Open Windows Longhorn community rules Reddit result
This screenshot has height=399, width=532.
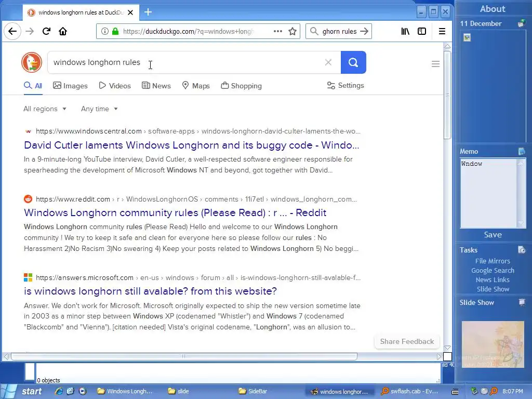click(x=175, y=212)
